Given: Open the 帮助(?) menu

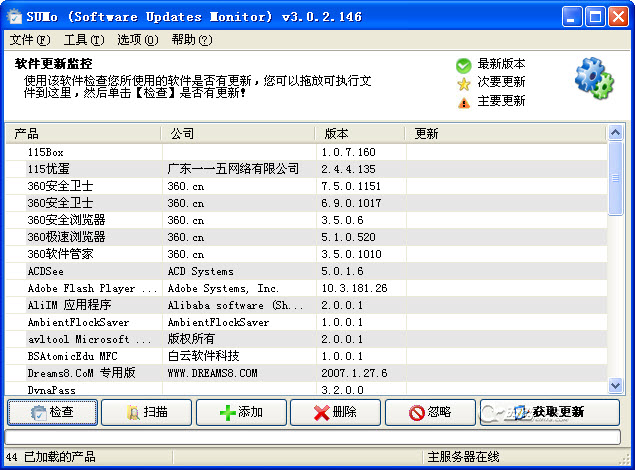Looking at the screenshot, I should tap(192, 40).
